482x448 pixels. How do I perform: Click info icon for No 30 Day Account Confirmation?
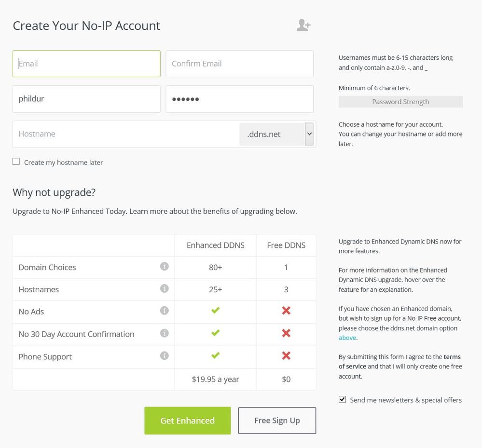(165, 333)
